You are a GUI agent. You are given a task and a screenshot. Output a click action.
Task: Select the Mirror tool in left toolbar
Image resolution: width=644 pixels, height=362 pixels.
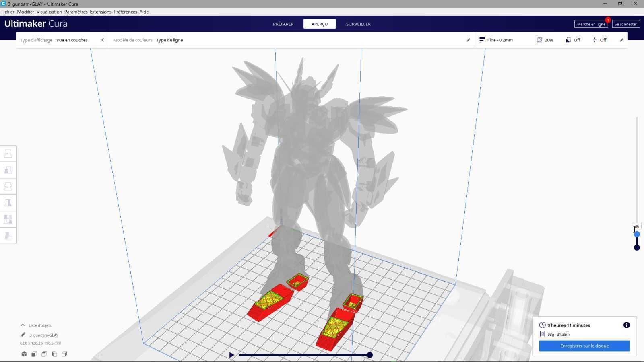(8, 203)
